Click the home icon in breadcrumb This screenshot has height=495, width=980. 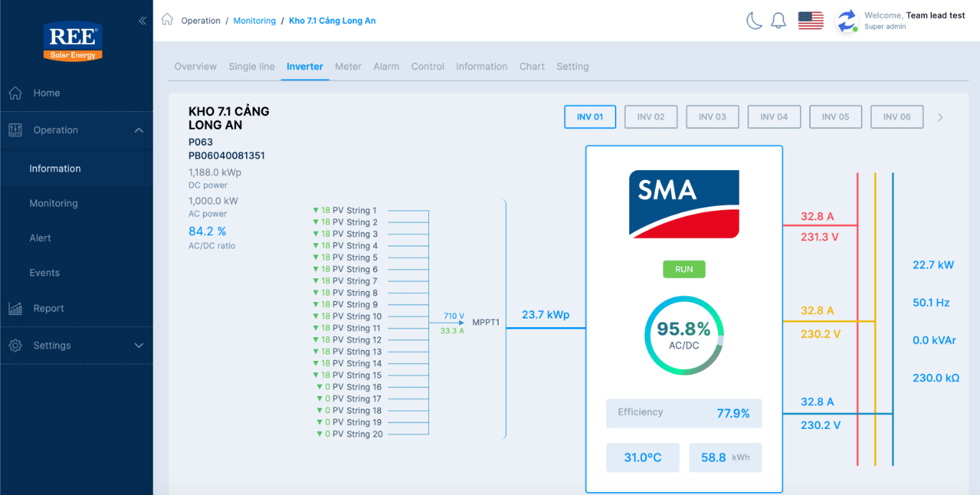coord(167,19)
